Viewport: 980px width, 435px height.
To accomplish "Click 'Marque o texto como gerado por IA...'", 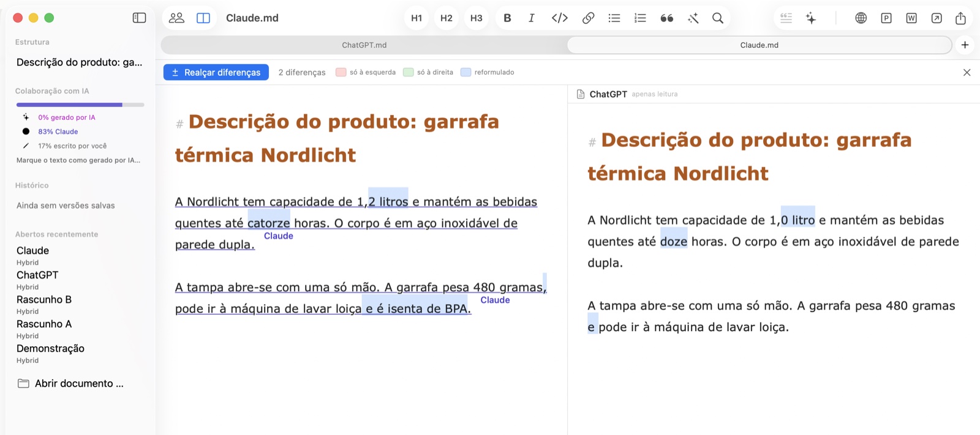I will [x=78, y=160].
